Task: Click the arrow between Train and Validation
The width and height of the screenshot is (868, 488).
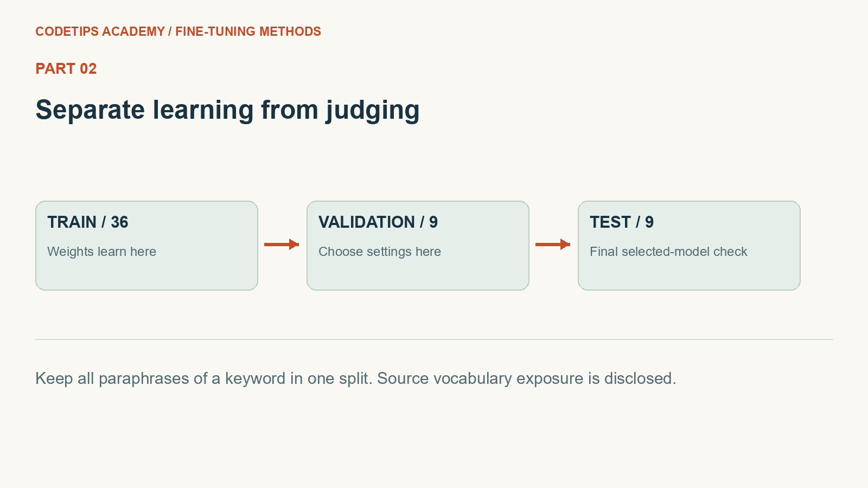Action: pos(282,245)
